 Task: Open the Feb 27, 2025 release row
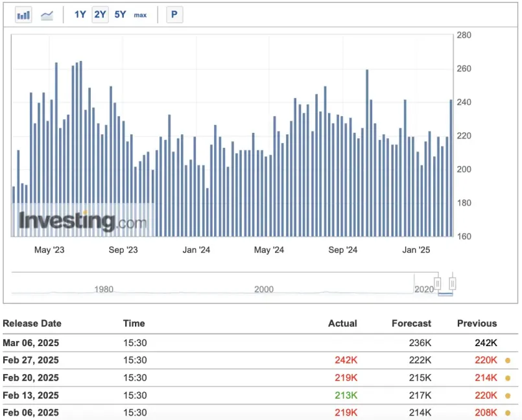pyautogui.click(x=30, y=360)
